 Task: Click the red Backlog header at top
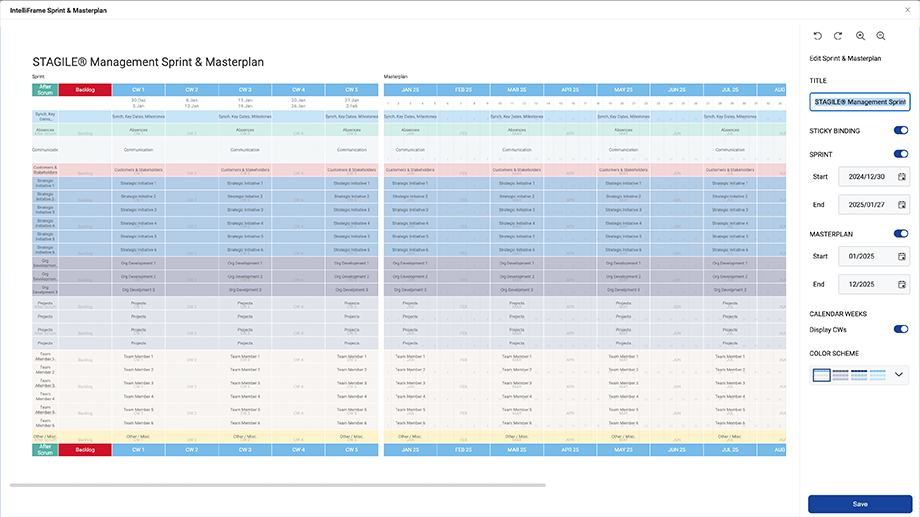[85, 90]
